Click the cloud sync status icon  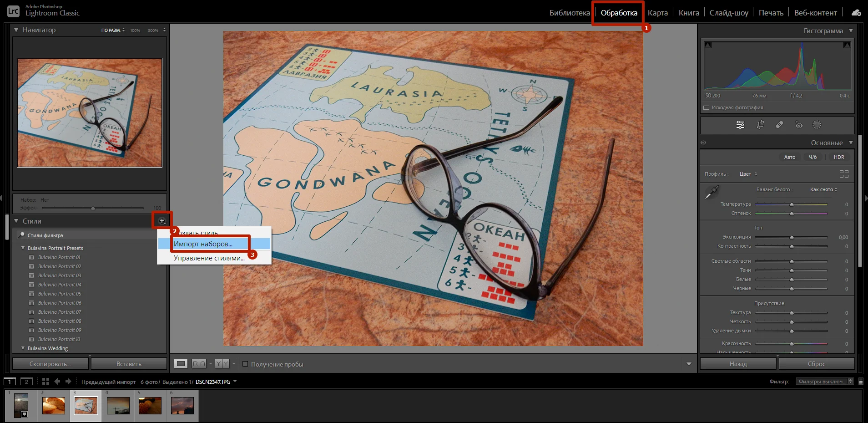856,13
